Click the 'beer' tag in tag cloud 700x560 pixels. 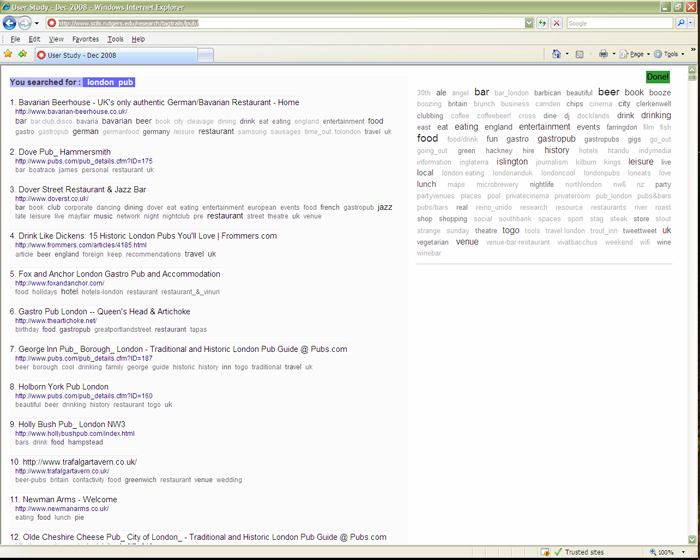(x=608, y=92)
